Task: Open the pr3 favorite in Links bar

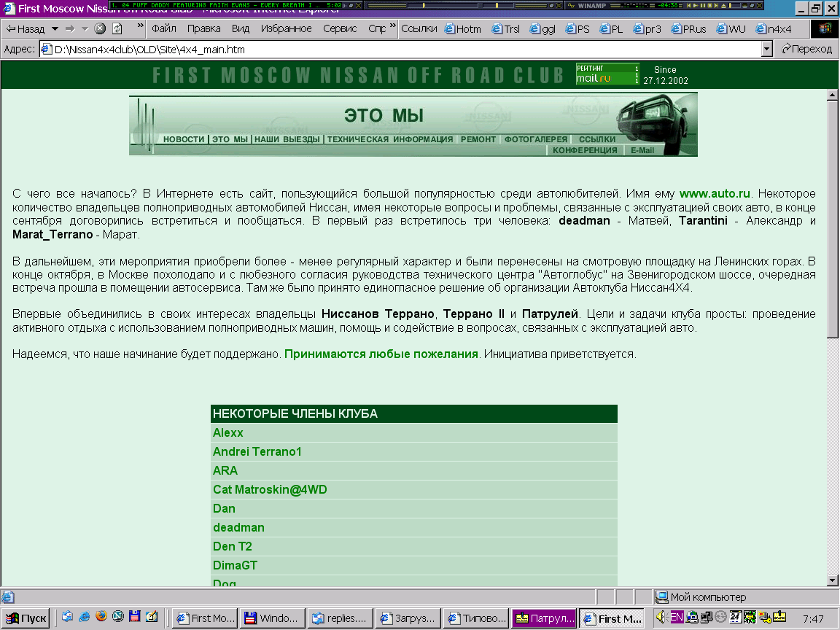Action: coord(647,29)
